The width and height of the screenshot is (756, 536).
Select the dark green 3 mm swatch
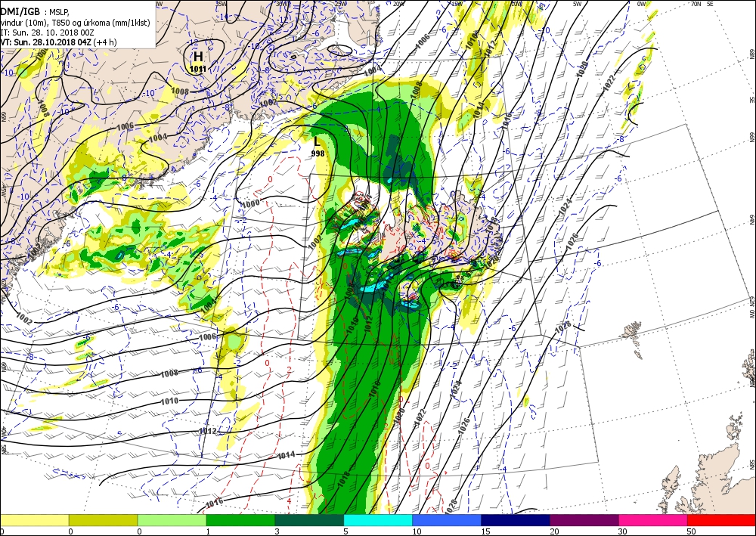pos(309,520)
